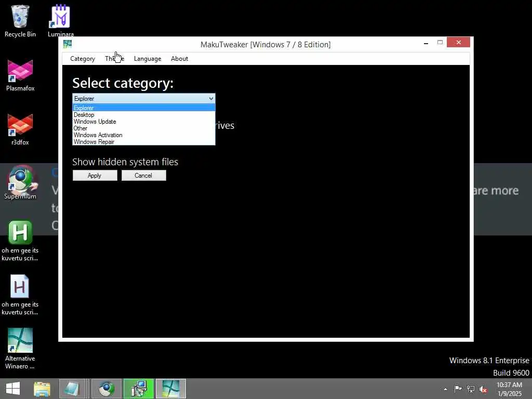Open the Recycle Bin desktop icon

[20, 20]
